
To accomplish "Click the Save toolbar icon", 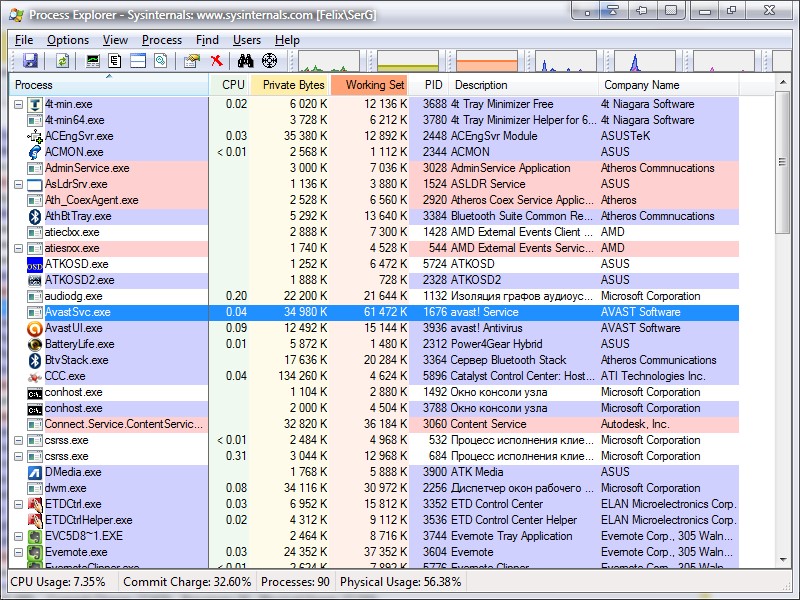I will click(31, 61).
